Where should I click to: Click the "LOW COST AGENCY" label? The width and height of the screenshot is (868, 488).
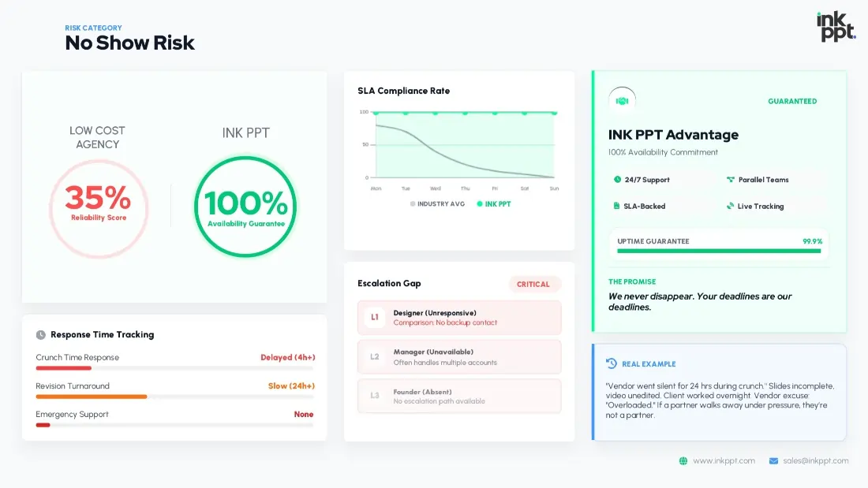(x=97, y=137)
